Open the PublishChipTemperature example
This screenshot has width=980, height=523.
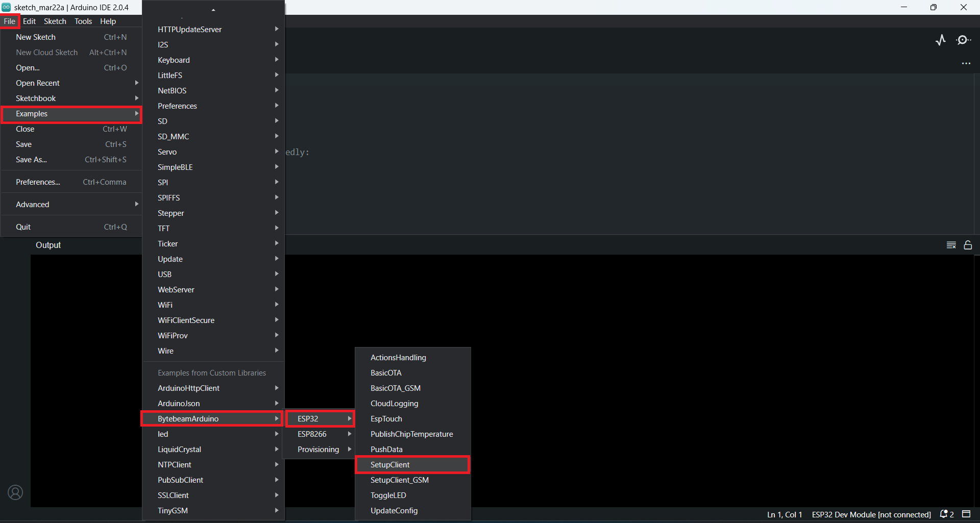[413, 434]
